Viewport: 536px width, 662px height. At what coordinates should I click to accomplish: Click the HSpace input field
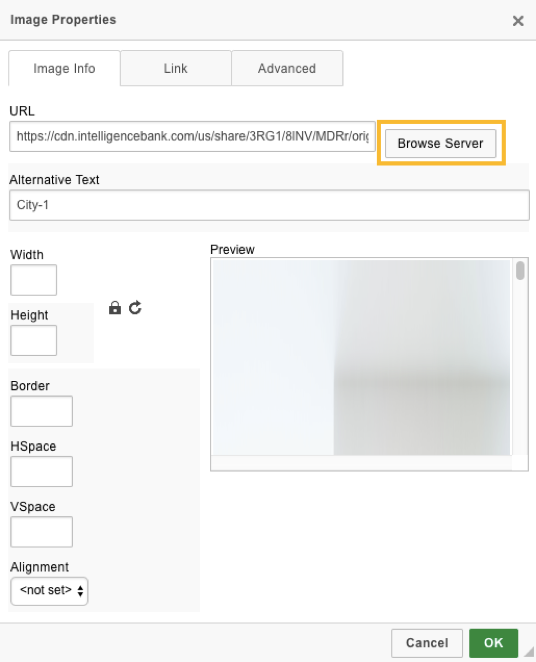[41, 472]
